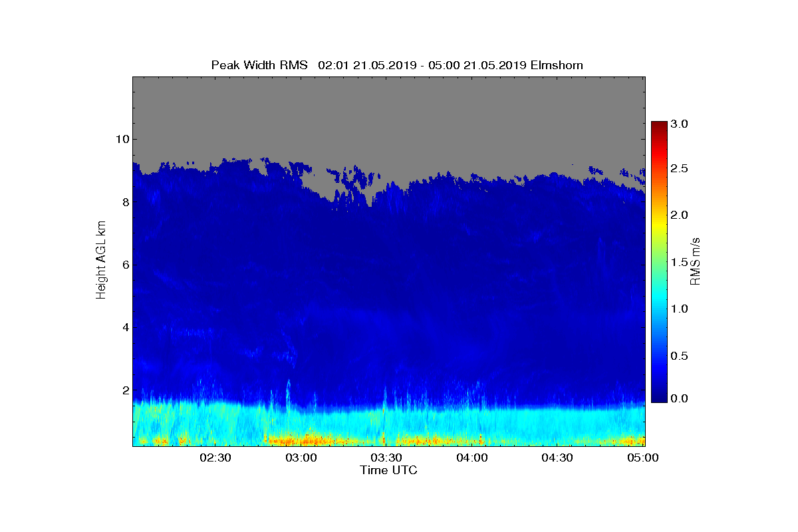Click the height axis label 4

[x=125, y=328]
